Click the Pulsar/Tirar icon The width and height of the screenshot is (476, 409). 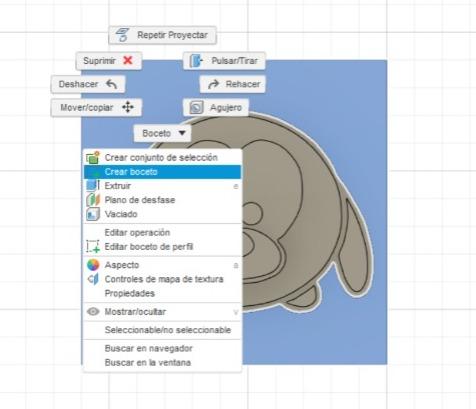pyautogui.click(x=196, y=61)
